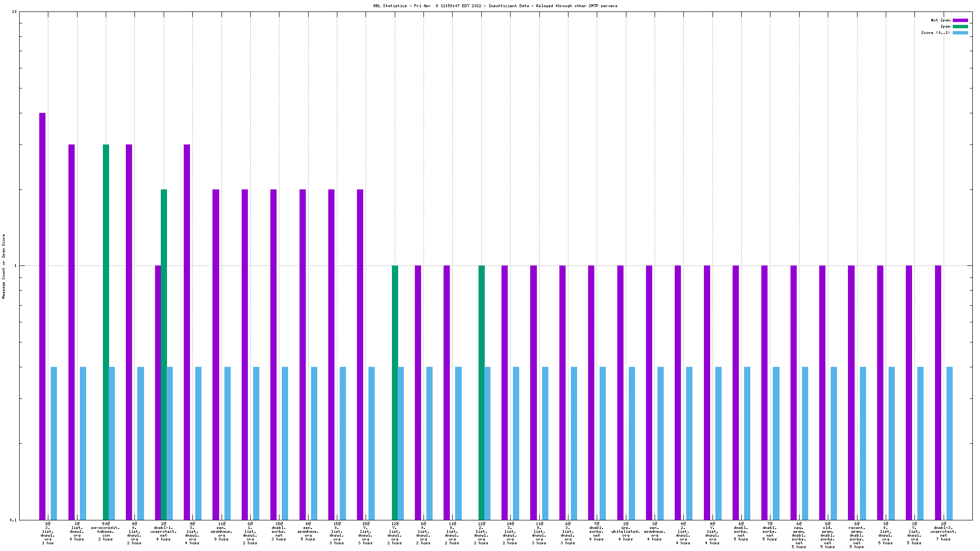Click the recent.spam.dnsbl.sorbs.net 5 hops label
Viewport: 980px width, 551px height.
(857, 535)
